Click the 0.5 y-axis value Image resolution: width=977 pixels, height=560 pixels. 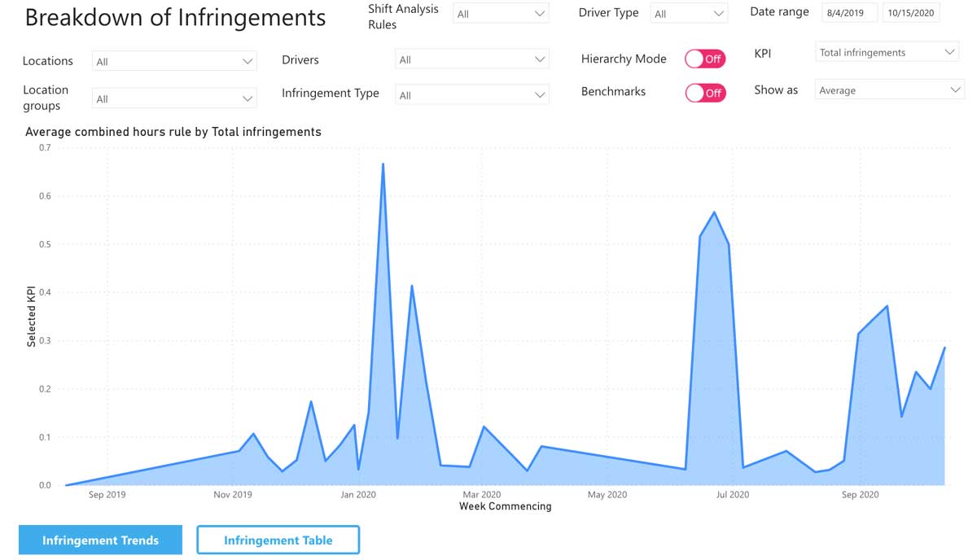click(44, 244)
